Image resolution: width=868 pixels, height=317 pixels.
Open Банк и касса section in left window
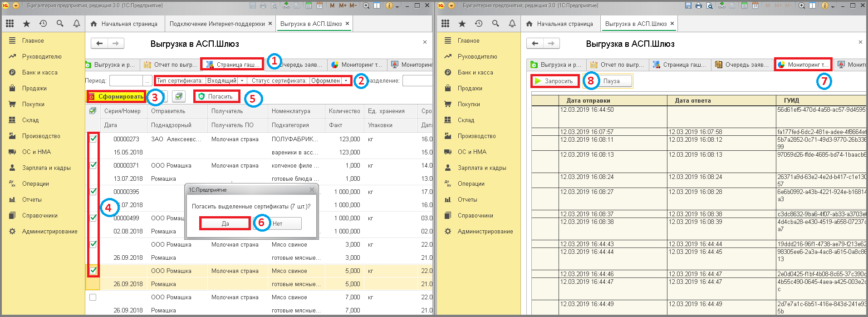click(39, 72)
